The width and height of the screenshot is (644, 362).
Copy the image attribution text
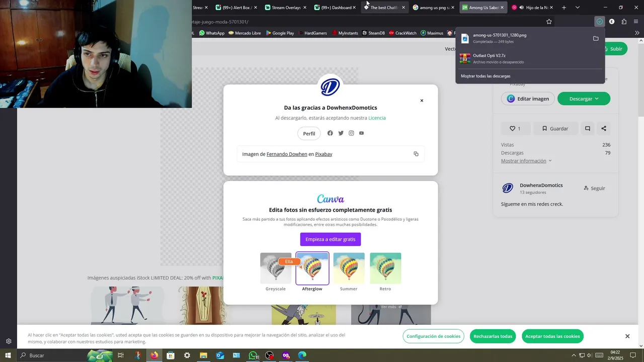pos(416,154)
